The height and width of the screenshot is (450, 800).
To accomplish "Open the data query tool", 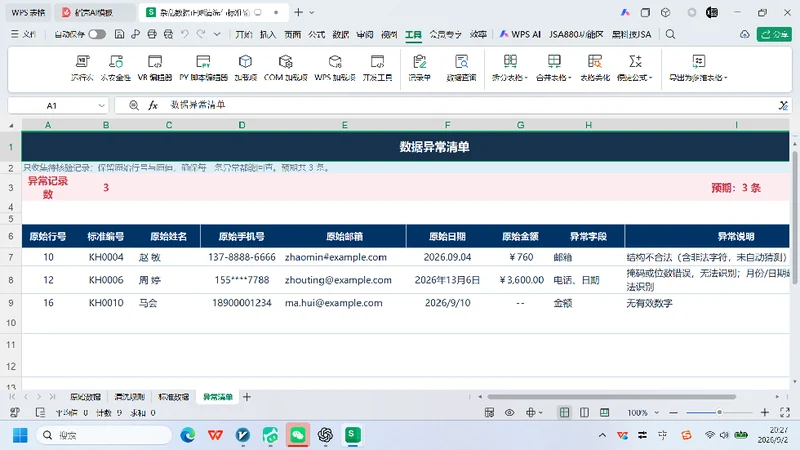I will (x=461, y=68).
